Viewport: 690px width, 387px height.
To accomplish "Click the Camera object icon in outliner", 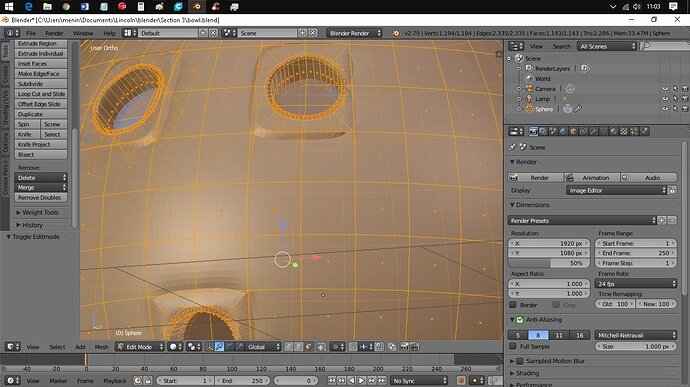I will [529, 88].
